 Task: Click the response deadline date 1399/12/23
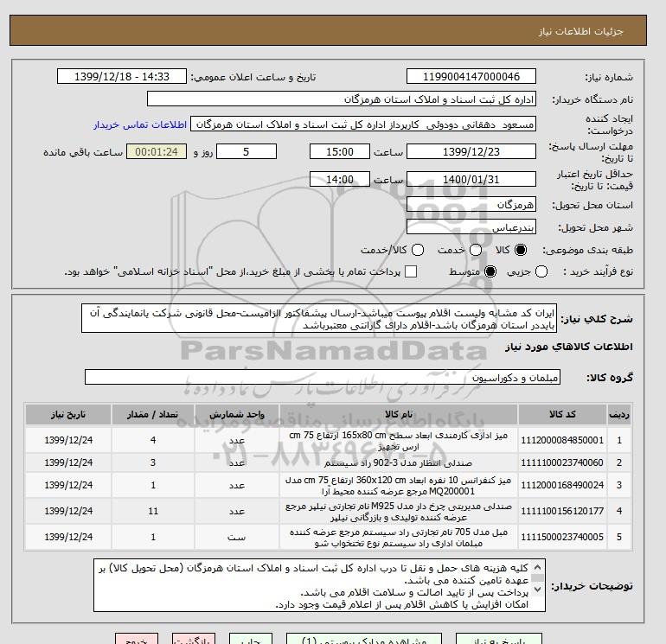(x=471, y=151)
